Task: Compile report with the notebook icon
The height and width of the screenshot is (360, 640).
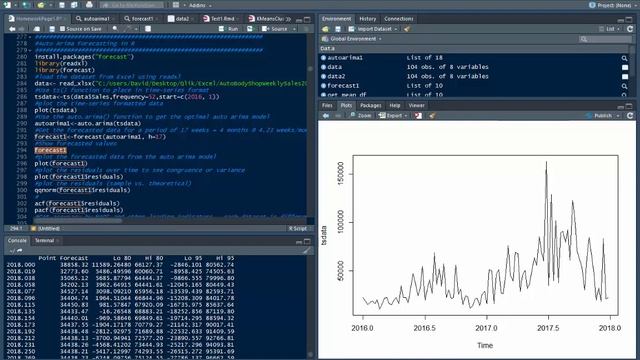Action: point(148,29)
